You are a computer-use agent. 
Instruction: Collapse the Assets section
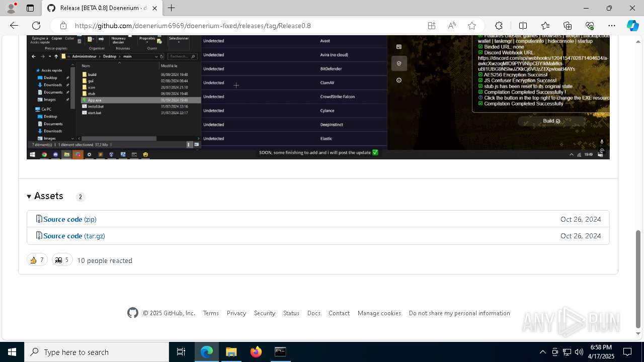click(x=45, y=196)
